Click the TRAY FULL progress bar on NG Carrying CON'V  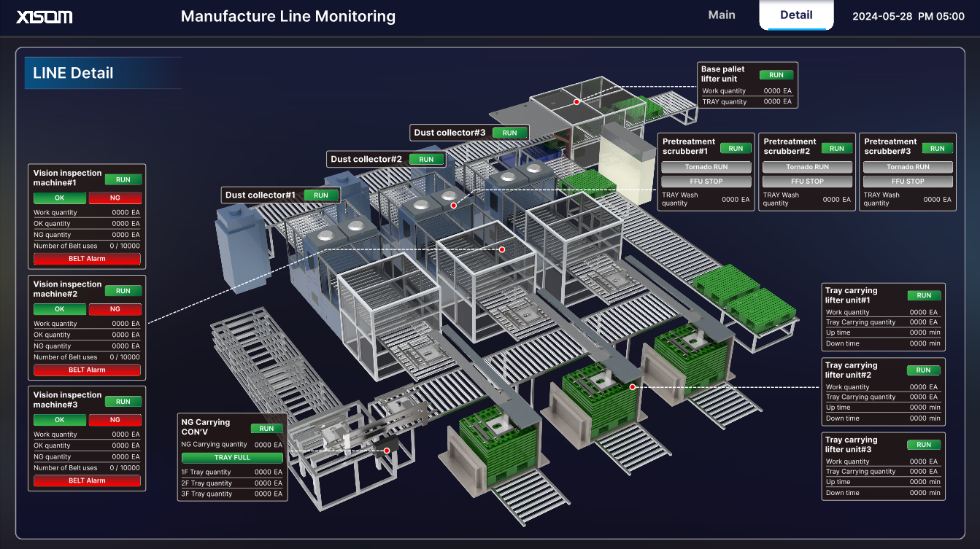pyautogui.click(x=232, y=457)
